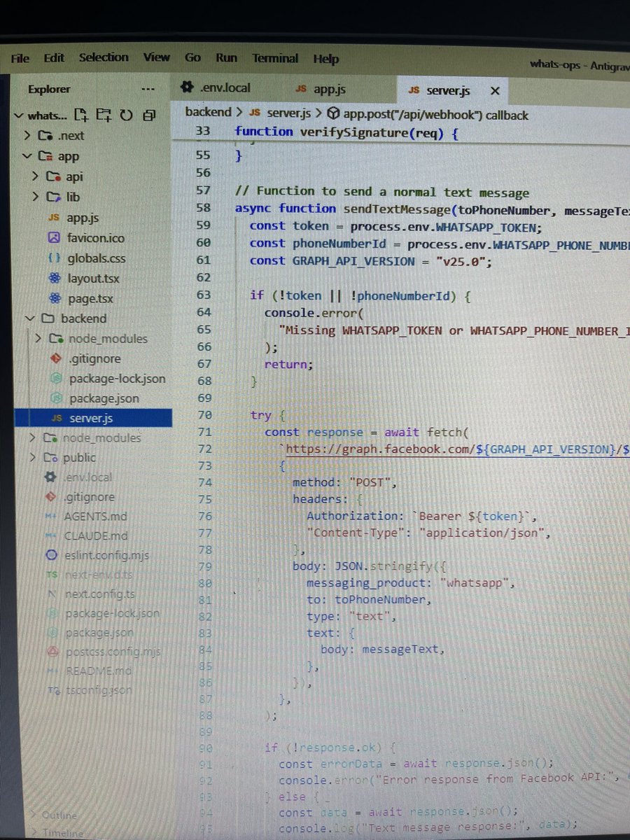The height and width of the screenshot is (840, 630).
Task: Open the File menu
Action: tap(20, 59)
